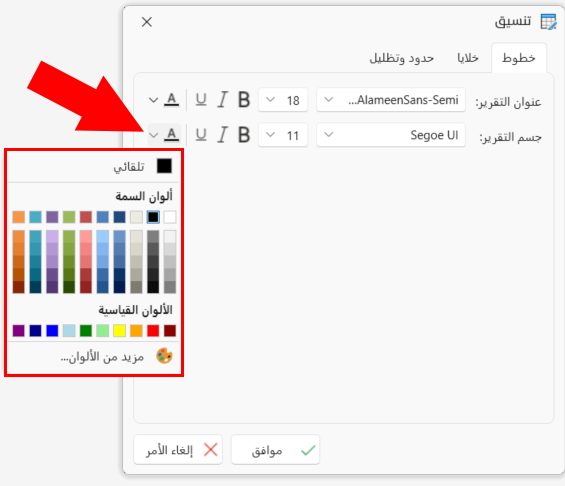This screenshot has height=486, width=565.
Task: Open AlameenSans-Semi font name dropdown
Action: point(391,100)
